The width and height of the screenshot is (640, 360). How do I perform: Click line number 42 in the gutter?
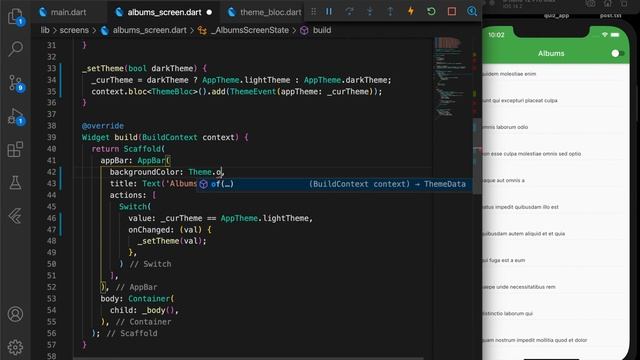(51, 172)
